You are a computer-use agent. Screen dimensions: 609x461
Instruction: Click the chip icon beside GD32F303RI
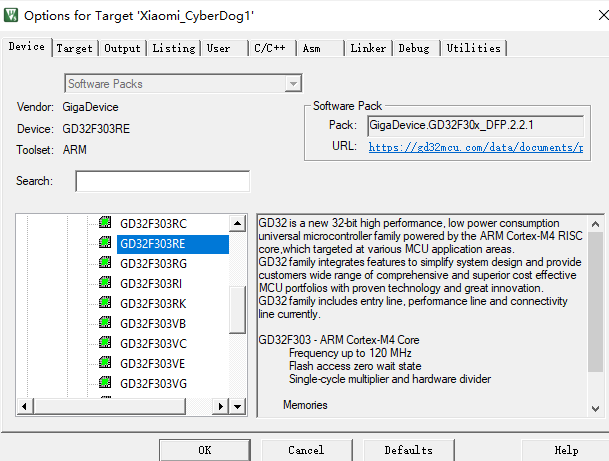pyautogui.click(x=105, y=282)
